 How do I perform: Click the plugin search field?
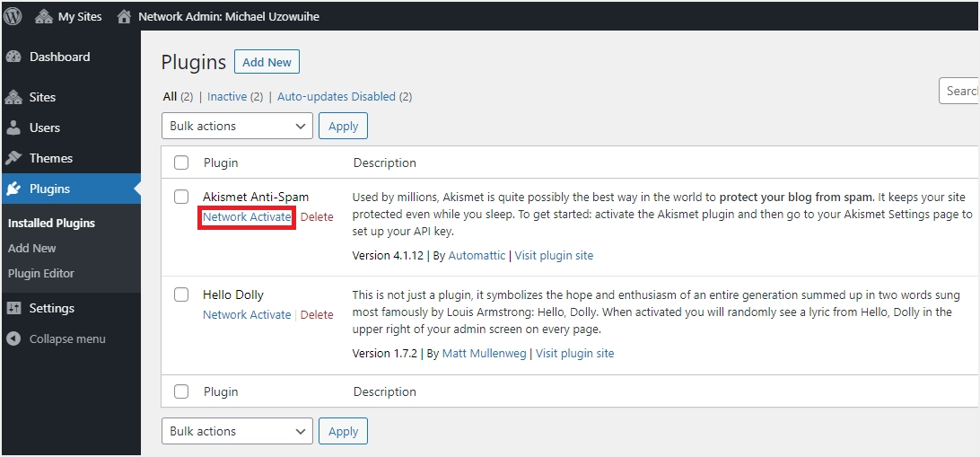click(x=960, y=91)
